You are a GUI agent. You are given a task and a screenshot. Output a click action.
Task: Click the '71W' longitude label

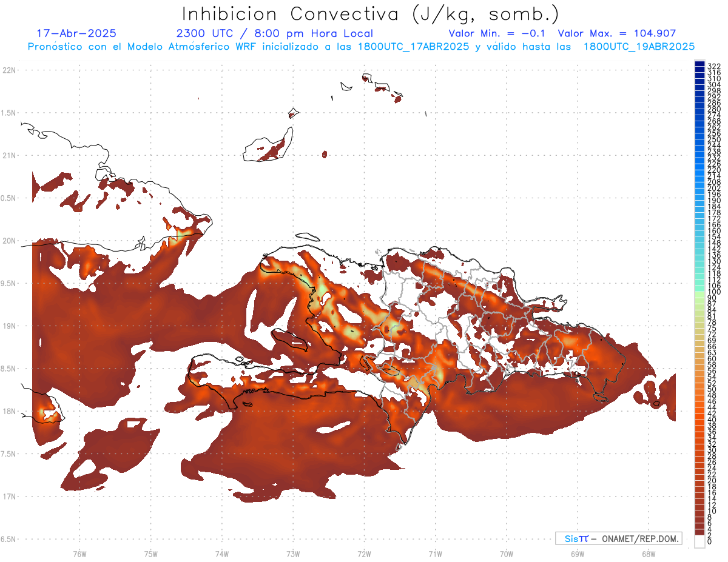click(x=435, y=554)
